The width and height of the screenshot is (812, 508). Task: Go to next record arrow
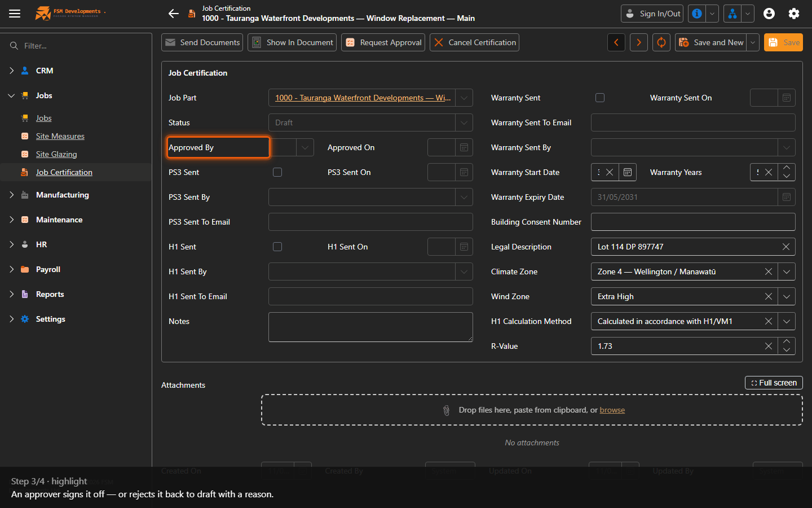point(639,42)
